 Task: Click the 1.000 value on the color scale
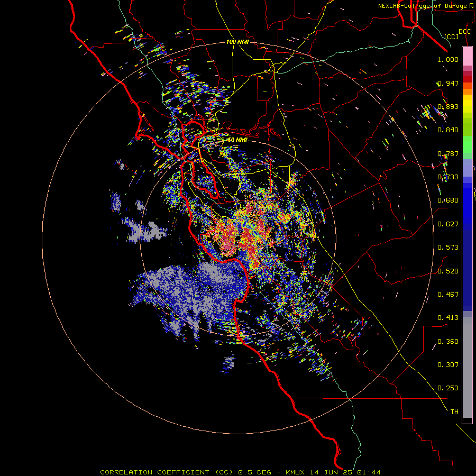(x=448, y=59)
